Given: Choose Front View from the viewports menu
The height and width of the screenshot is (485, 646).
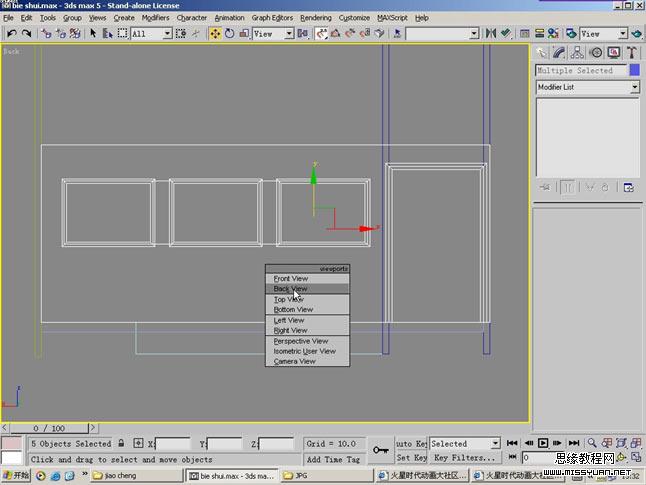Looking at the screenshot, I should coord(307,279).
